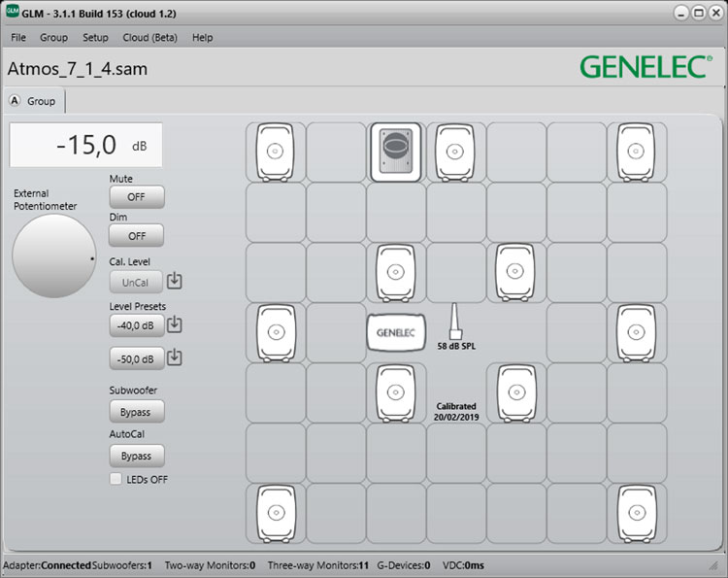Open the Help menu
The height and width of the screenshot is (578, 728).
click(x=203, y=38)
